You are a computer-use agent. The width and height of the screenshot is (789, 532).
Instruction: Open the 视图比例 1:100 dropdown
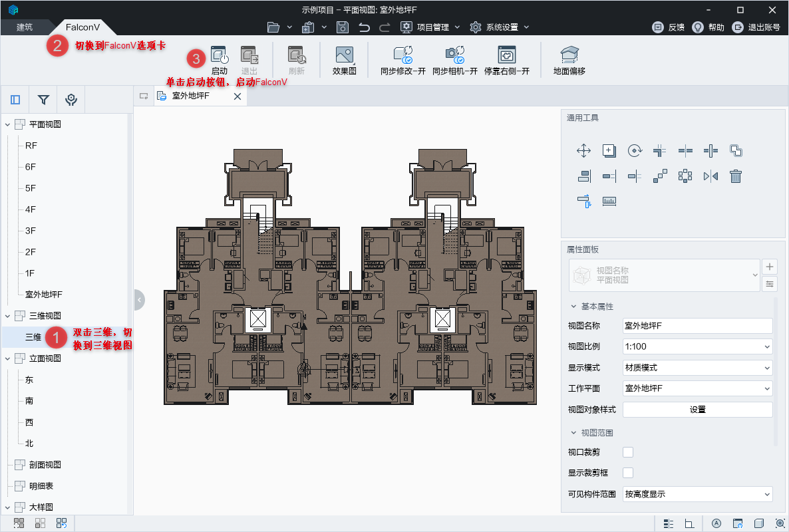(x=697, y=346)
